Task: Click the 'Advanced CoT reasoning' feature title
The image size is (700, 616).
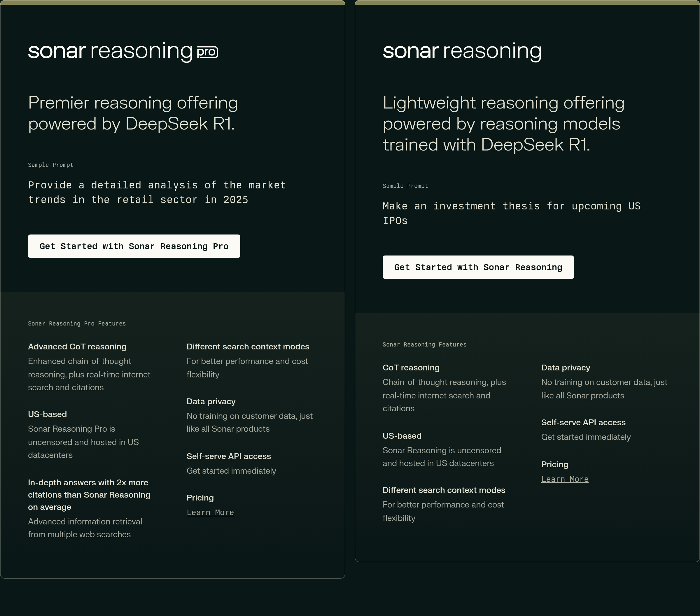Action: [x=77, y=346]
